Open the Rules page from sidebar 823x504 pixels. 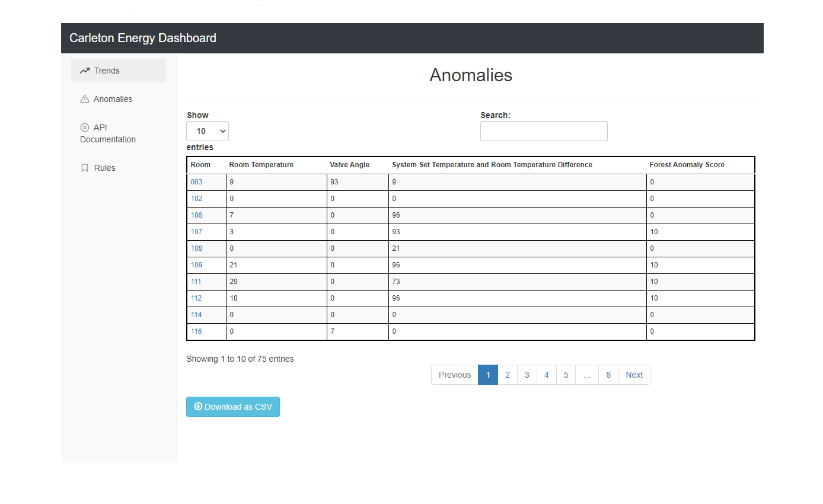point(104,168)
